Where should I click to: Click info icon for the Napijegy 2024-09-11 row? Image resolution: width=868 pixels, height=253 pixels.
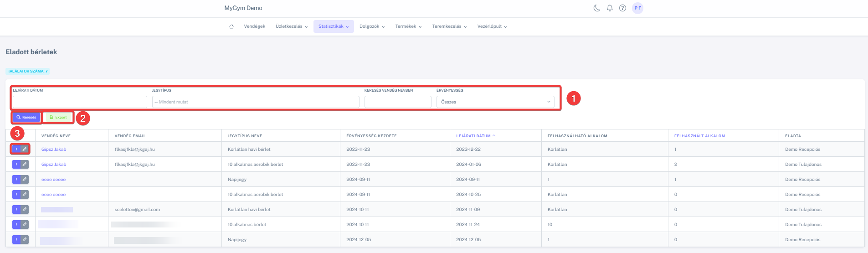(16, 180)
